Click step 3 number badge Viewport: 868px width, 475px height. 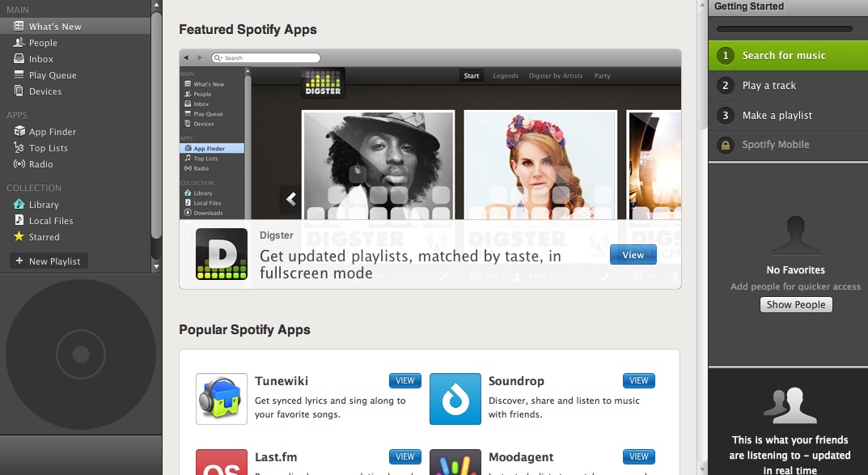point(725,115)
